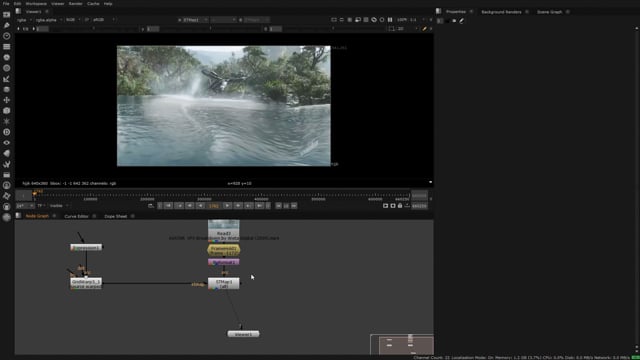640x360 pixels.
Task: Open the ToolSets toolbar menu
Action: tap(7, 164)
